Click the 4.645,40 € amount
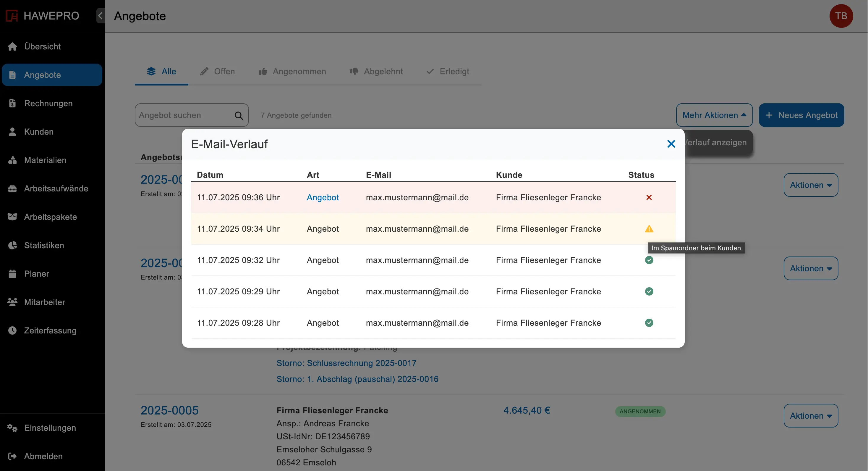The width and height of the screenshot is (868, 471). point(526,410)
